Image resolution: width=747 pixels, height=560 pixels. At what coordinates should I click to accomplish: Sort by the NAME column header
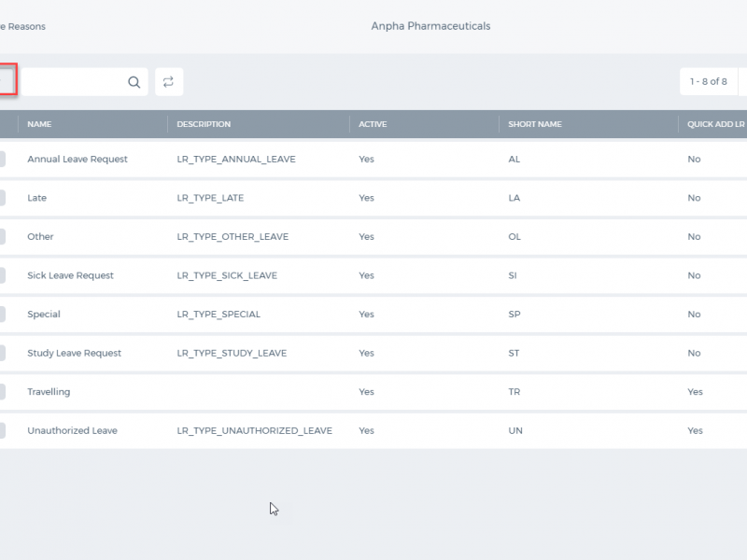(x=39, y=124)
